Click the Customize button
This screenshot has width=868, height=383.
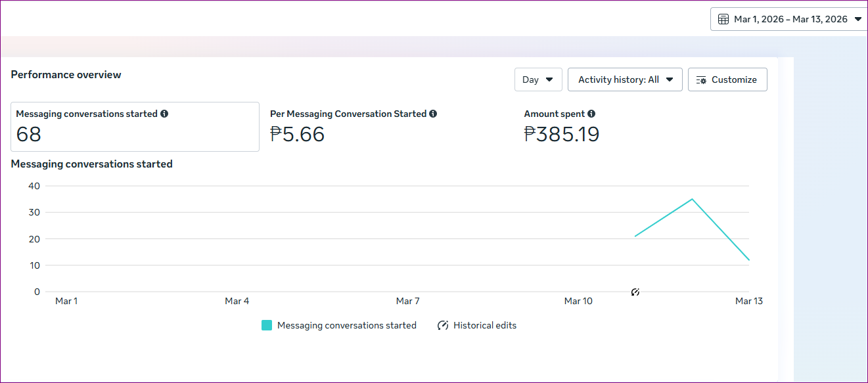[x=727, y=79]
